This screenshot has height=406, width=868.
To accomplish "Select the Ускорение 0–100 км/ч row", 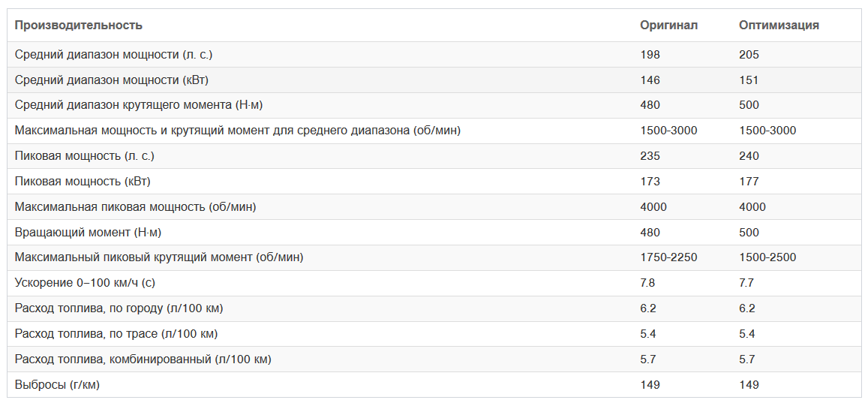I will 434,283.
